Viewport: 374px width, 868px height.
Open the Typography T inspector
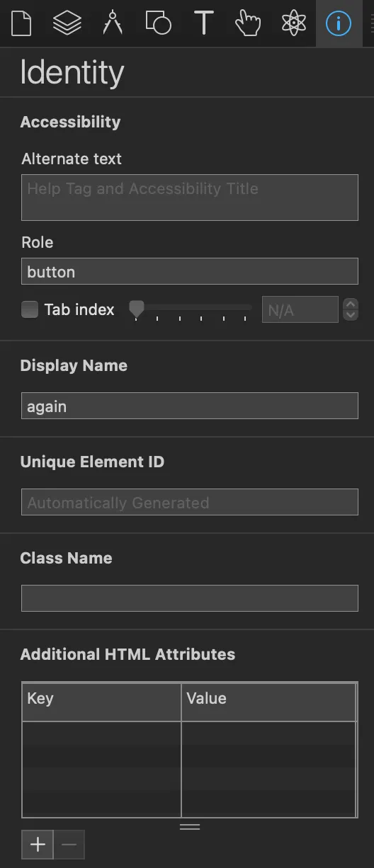204,23
